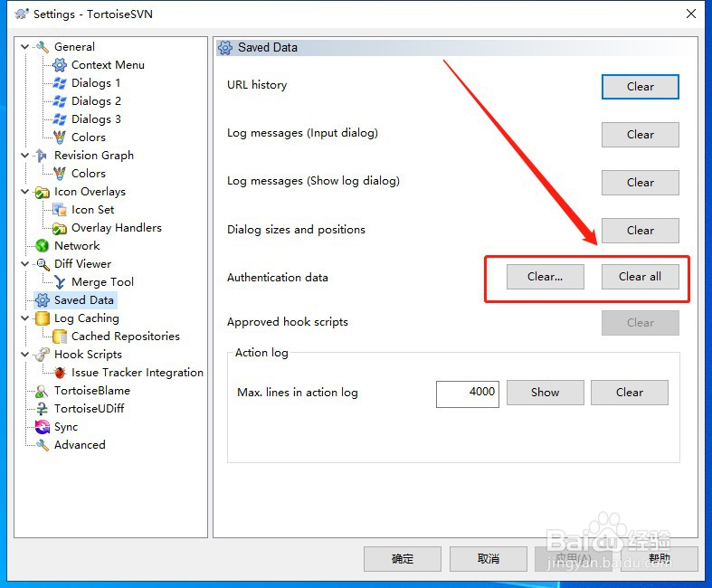712x588 pixels.
Task: Open the Context Menu settings page
Action: [x=108, y=65]
